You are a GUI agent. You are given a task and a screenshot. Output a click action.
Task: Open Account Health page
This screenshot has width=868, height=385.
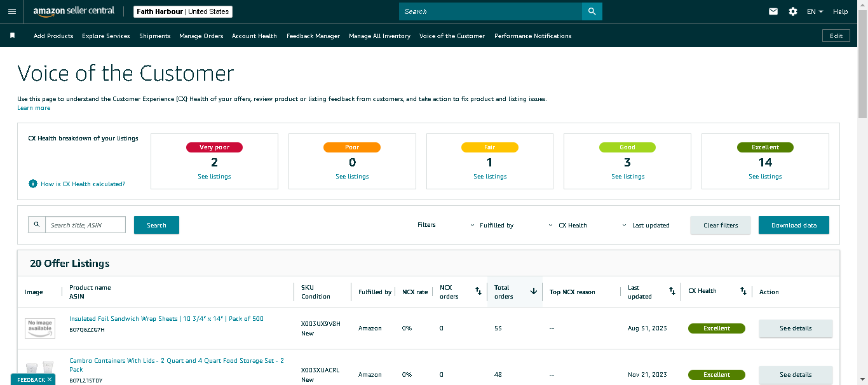pyautogui.click(x=254, y=36)
